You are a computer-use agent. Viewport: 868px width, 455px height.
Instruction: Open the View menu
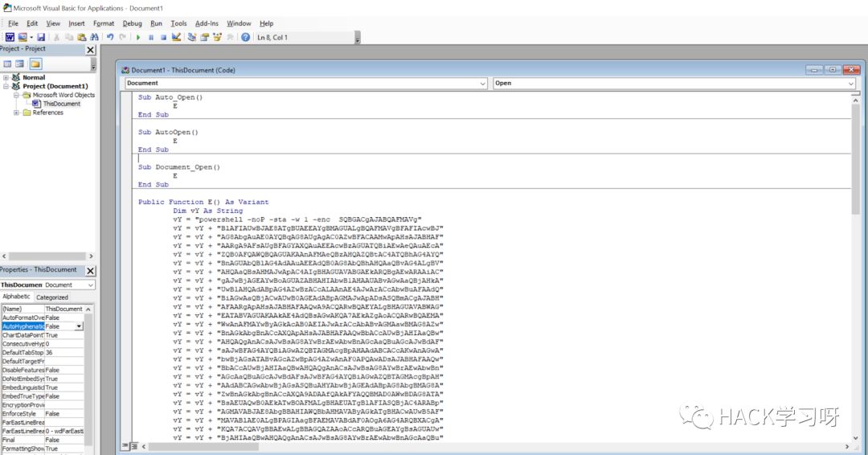(x=53, y=23)
